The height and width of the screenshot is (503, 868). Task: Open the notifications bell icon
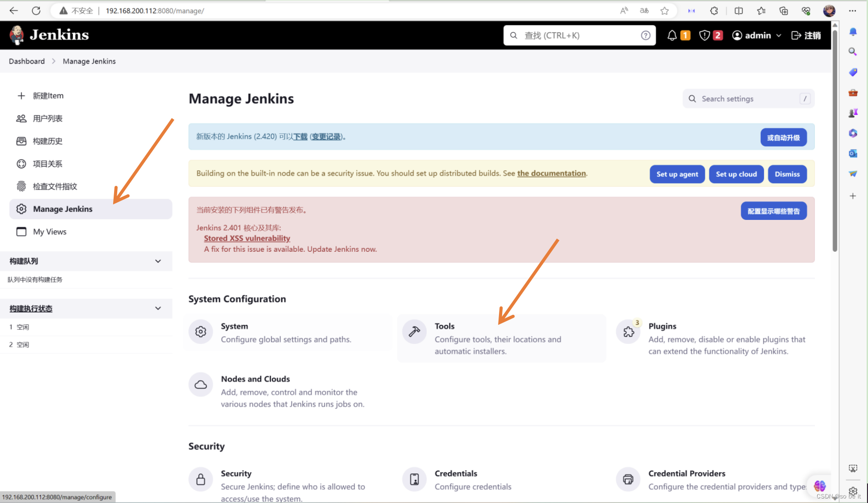coord(672,35)
